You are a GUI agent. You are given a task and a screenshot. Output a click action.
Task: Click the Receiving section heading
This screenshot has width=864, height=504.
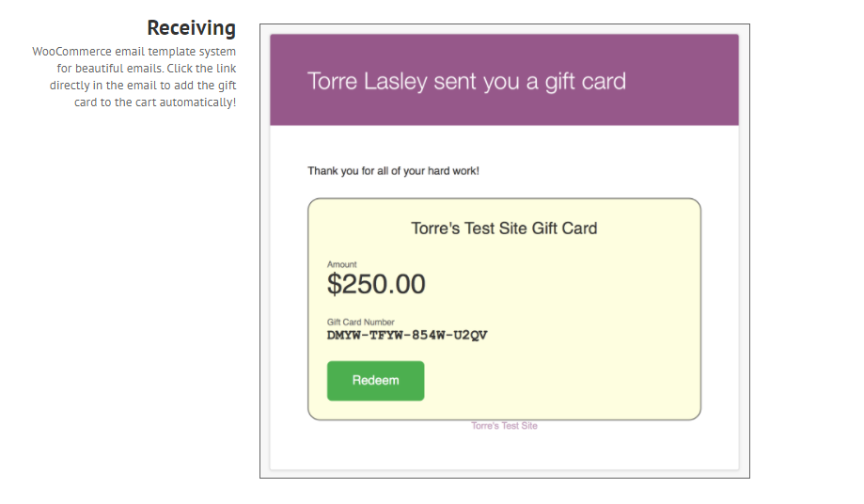click(191, 27)
